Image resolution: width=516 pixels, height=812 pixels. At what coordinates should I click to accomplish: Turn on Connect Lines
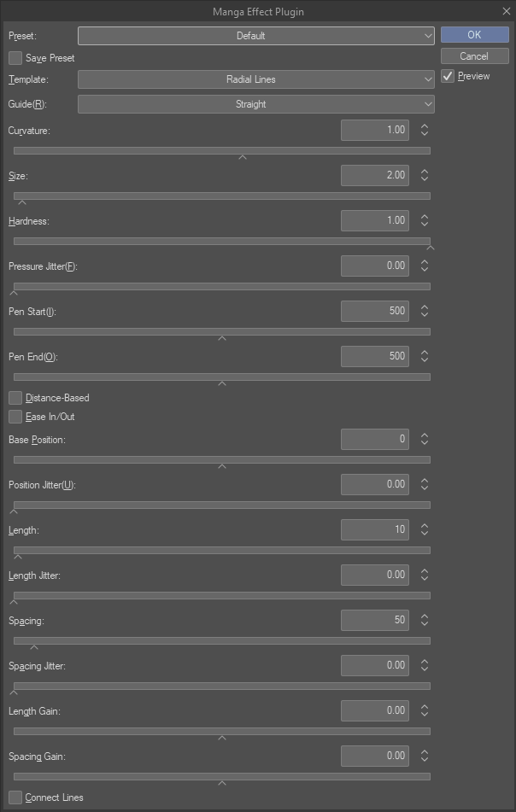[x=15, y=797]
